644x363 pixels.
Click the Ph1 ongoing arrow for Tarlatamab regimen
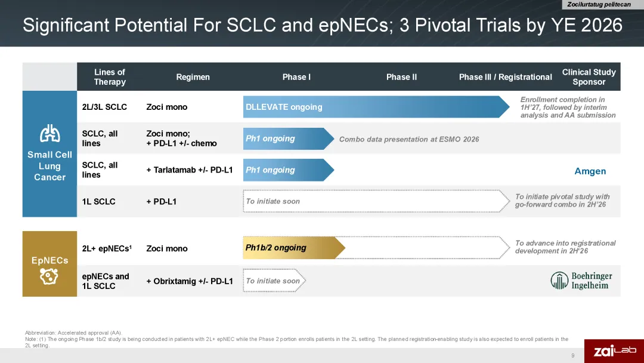pyautogui.click(x=289, y=170)
